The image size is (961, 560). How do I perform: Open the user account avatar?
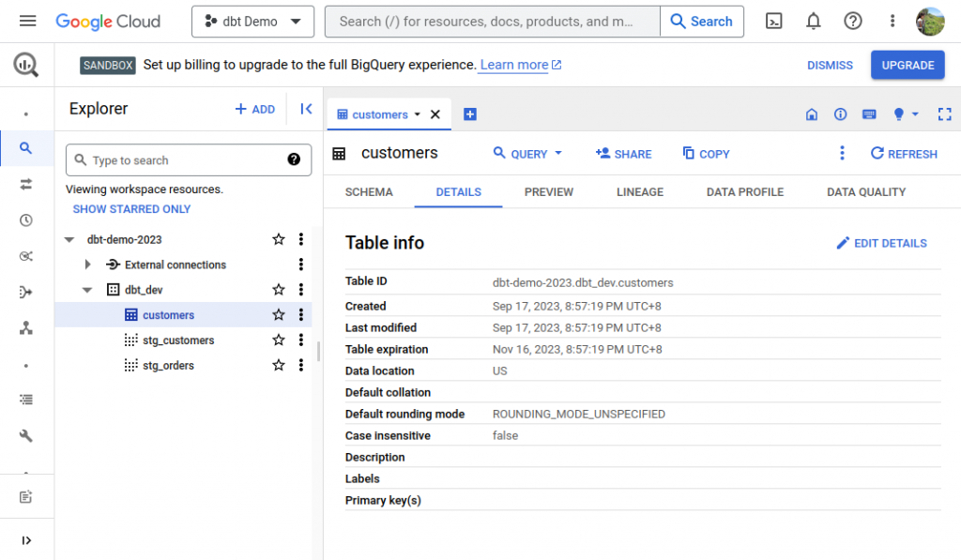pyautogui.click(x=930, y=22)
